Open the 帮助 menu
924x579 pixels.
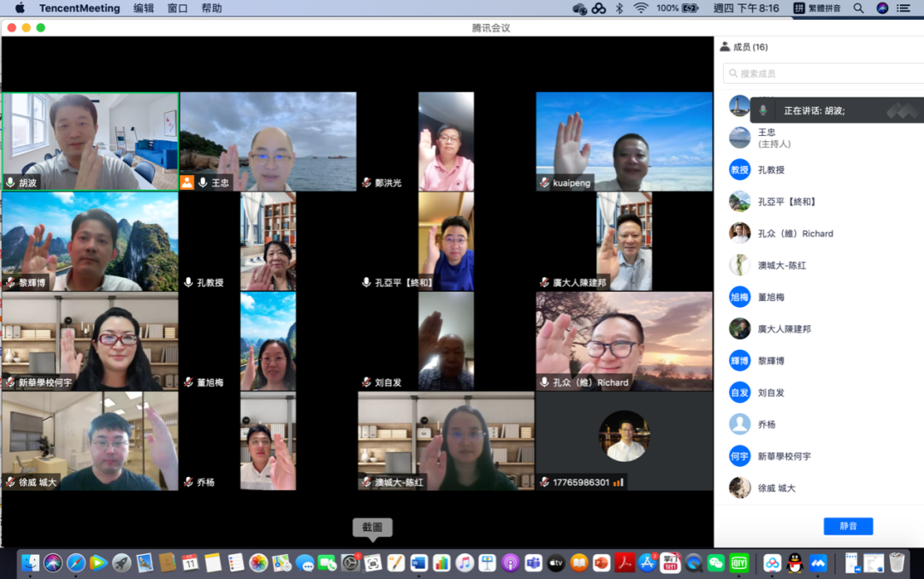point(211,8)
